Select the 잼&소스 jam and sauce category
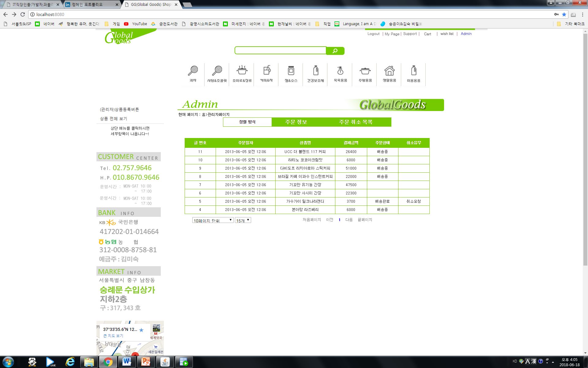 pos(291,74)
